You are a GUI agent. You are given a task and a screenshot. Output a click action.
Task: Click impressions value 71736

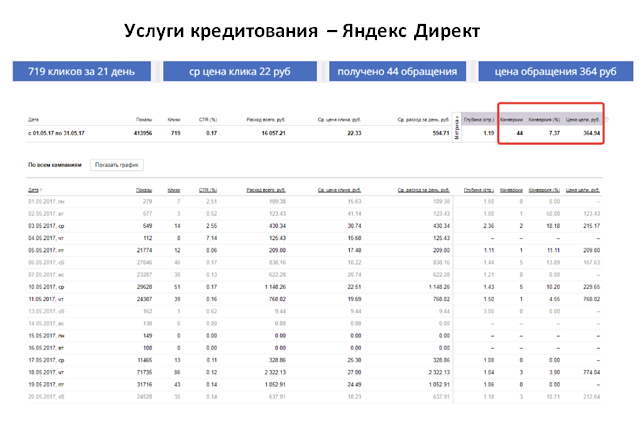(144, 372)
